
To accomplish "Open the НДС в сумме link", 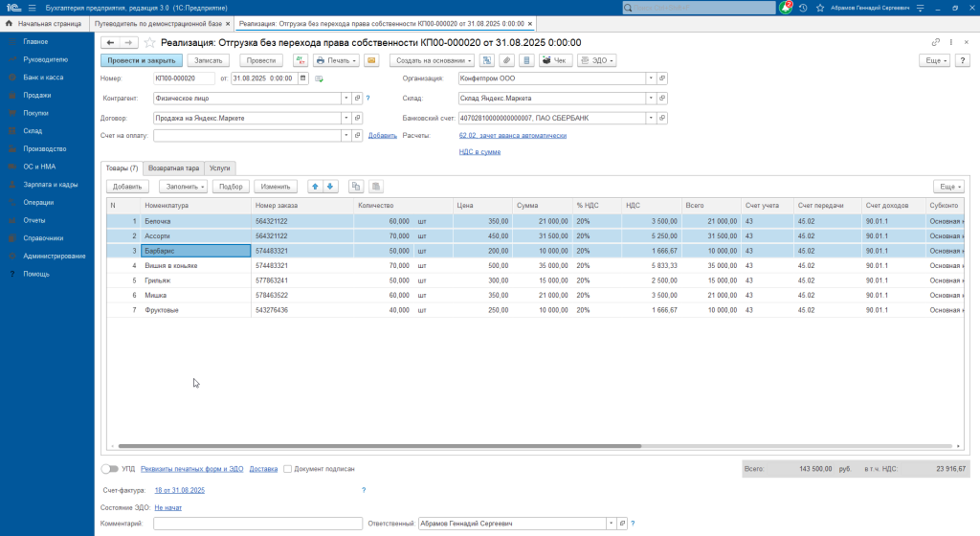I will [479, 151].
